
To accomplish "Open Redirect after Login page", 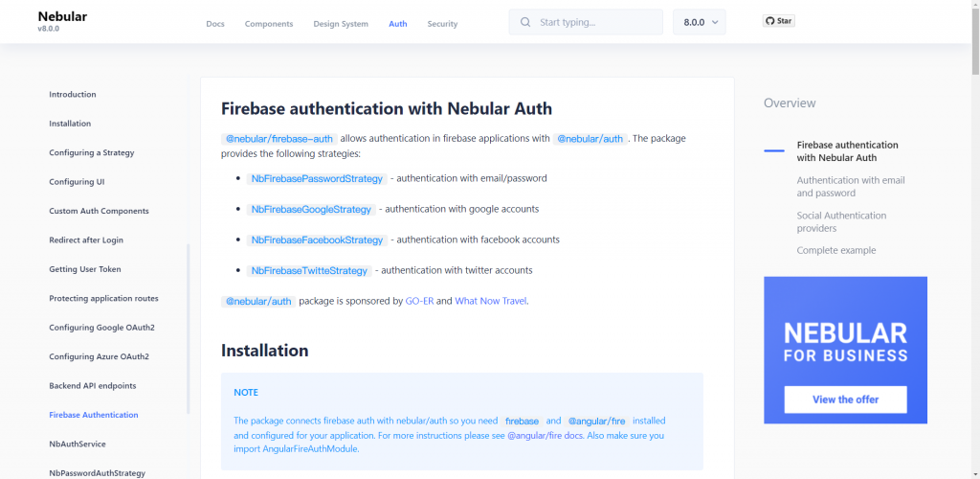I will [86, 240].
